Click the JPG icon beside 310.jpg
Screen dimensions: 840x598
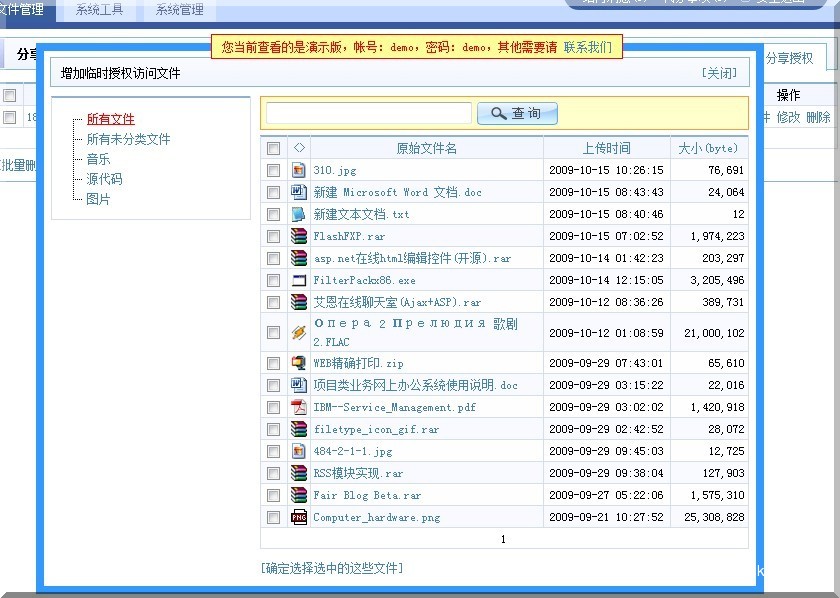(x=298, y=170)
